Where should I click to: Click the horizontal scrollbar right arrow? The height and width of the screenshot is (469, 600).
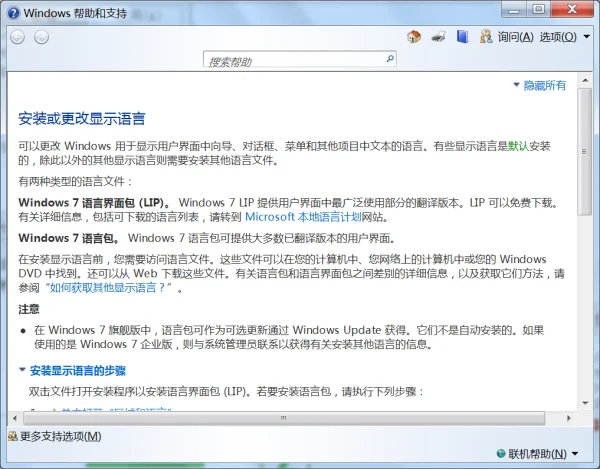tap(569, 418)
